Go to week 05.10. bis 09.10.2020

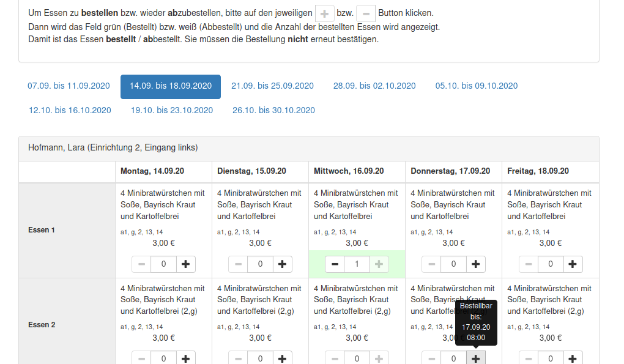[x=477, y=86]
